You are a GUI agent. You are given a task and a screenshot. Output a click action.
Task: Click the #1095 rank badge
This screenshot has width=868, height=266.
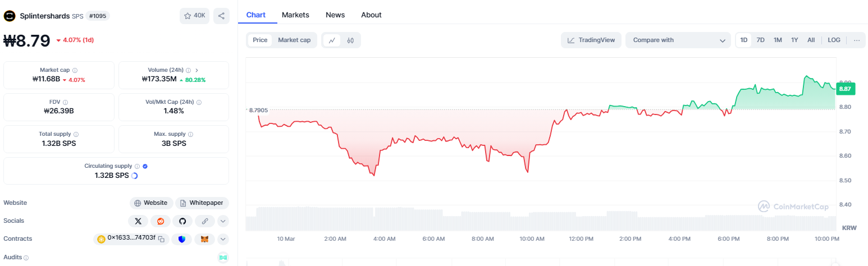coord(98,16)
